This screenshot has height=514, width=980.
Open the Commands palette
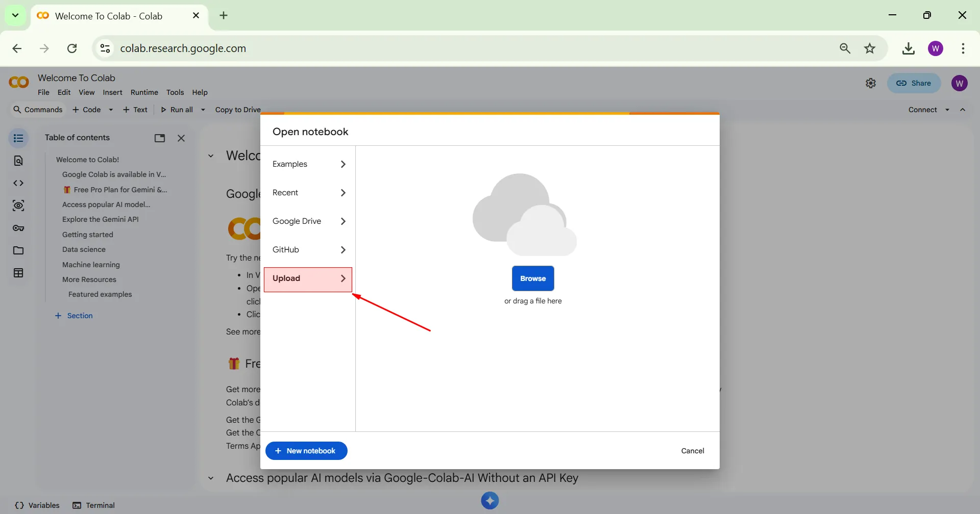pos(38,110)
